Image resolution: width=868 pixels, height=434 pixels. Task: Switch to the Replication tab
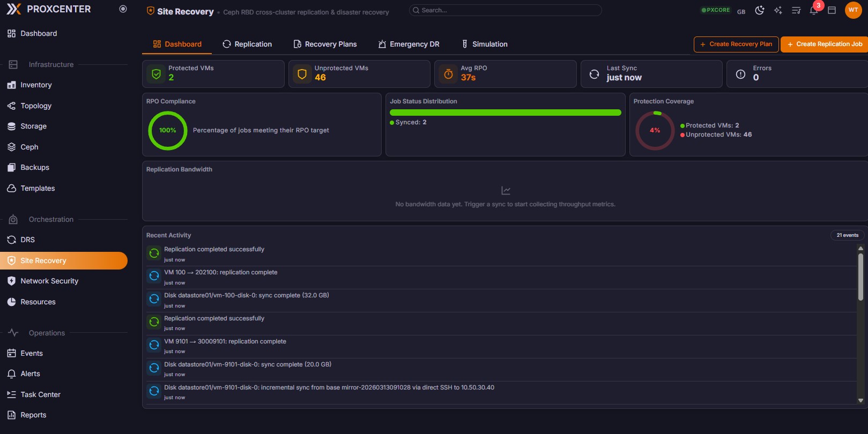click(x=247, y=44)
